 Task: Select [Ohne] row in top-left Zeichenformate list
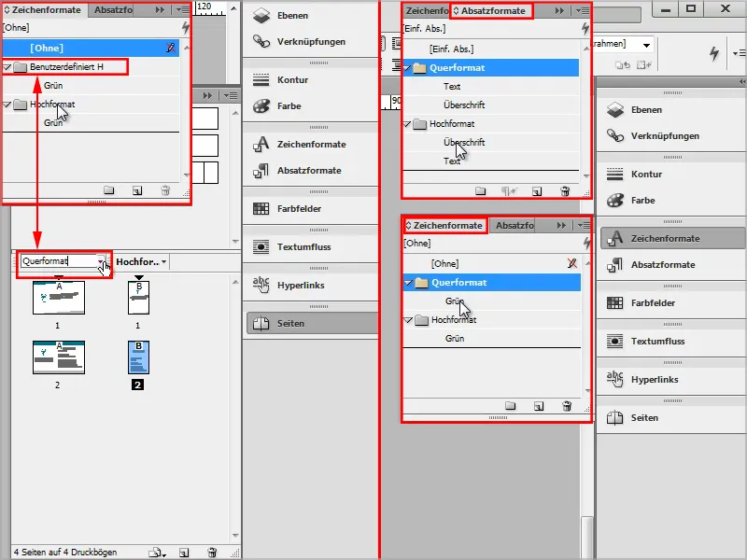(x=91, y=49)
